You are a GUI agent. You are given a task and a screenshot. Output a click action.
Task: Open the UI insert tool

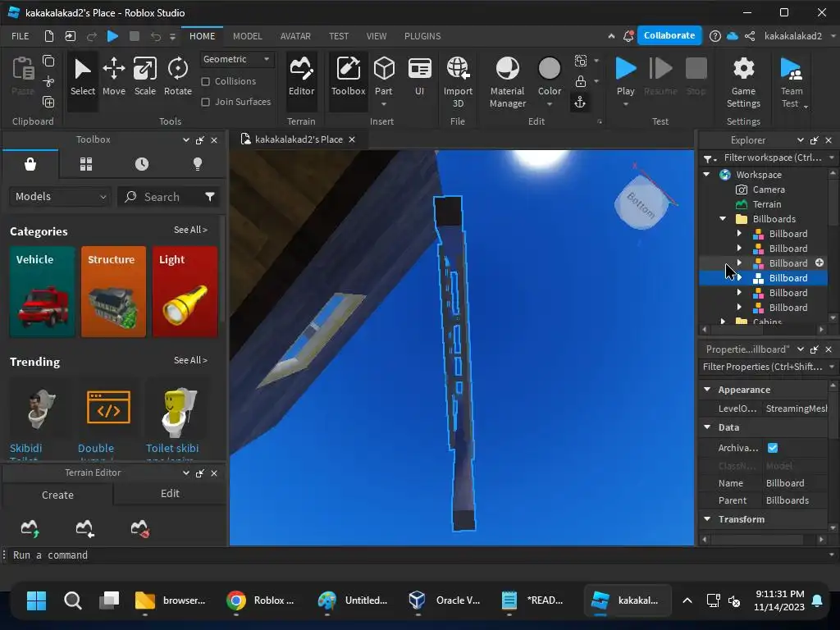coord(419,78)
